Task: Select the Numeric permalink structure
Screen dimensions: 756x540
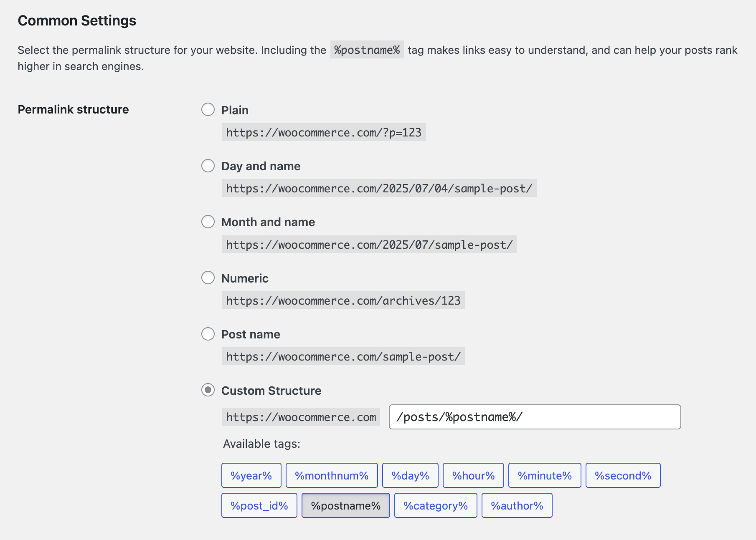Action: pos(208,278)
